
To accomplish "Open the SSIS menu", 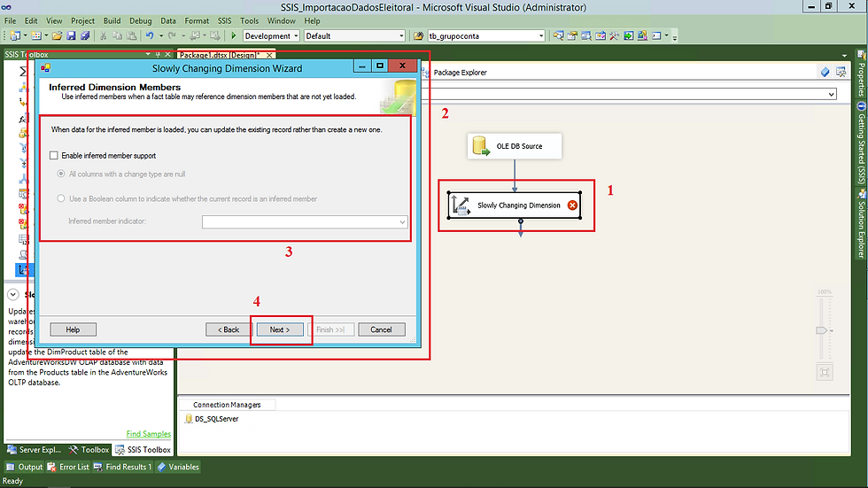I will [224, 21].
